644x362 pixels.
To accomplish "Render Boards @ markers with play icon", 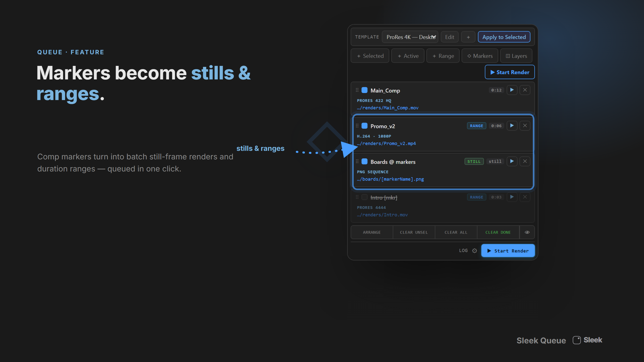I will (512, 161).
